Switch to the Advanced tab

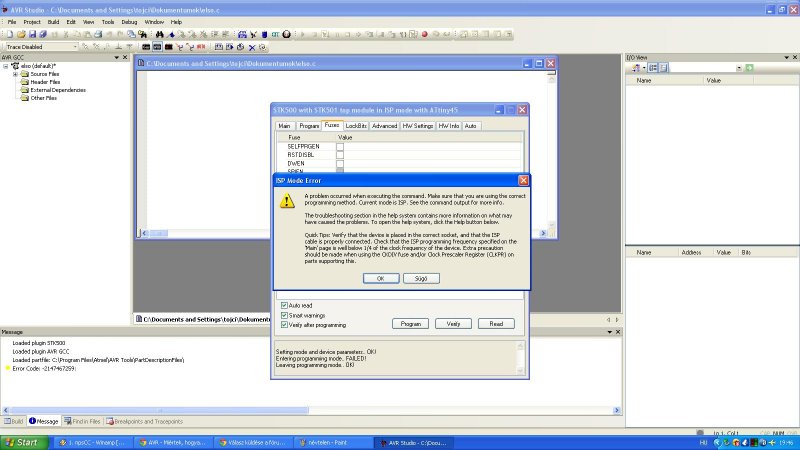point(384,126)
